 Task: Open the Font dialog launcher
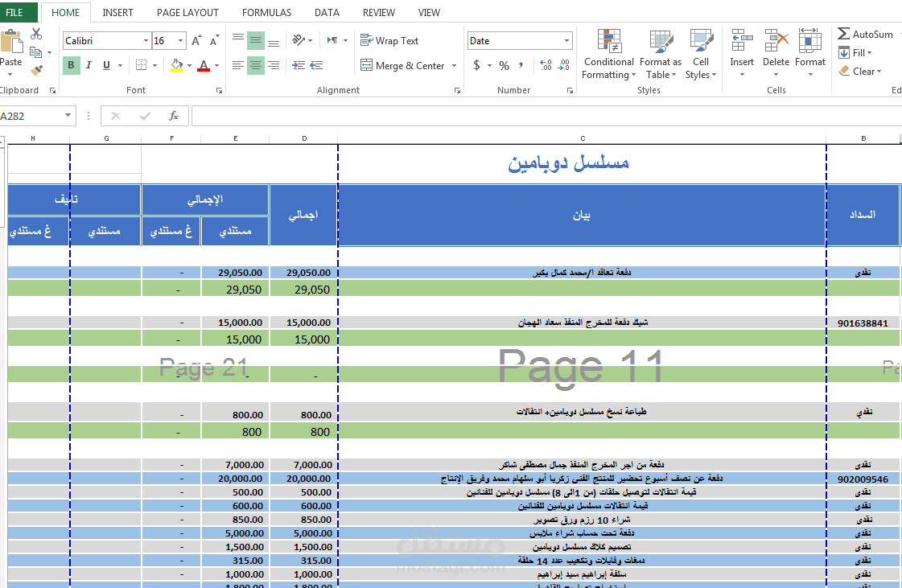[219, 90]
